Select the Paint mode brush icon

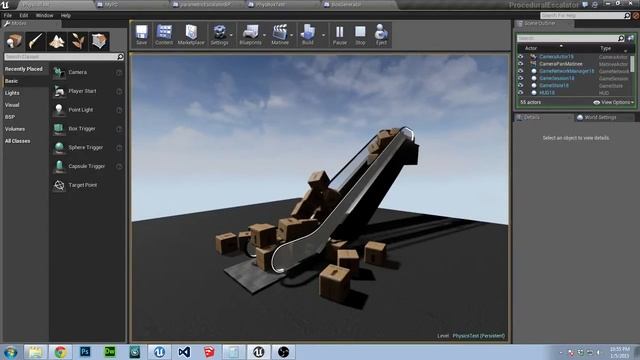tap(36, 41)
